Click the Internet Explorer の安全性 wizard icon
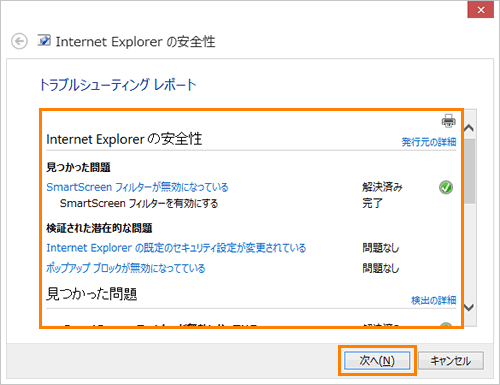 point(44,40)
